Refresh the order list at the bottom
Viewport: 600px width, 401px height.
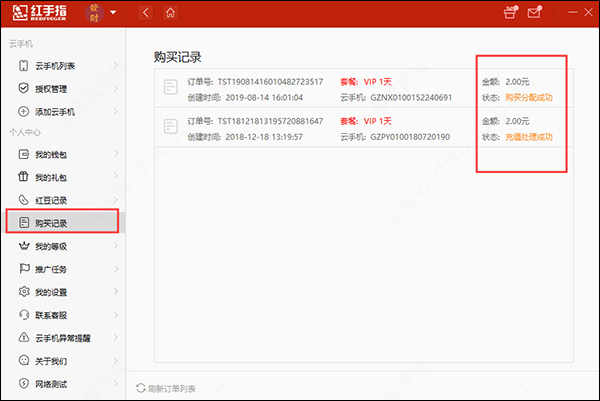[166, 388]
